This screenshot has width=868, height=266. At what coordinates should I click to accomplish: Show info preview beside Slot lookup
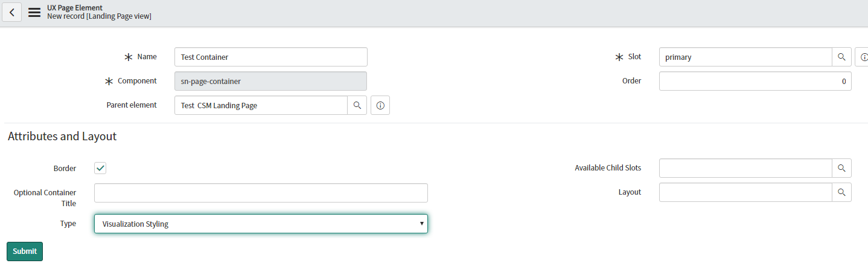coord(862,57)
